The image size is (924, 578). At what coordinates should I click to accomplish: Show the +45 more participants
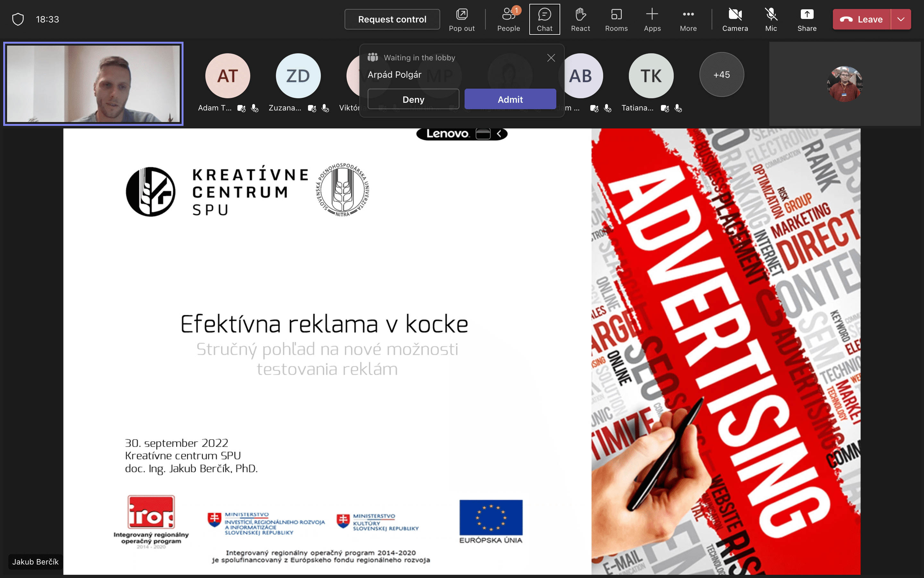(x=721, y=74)
